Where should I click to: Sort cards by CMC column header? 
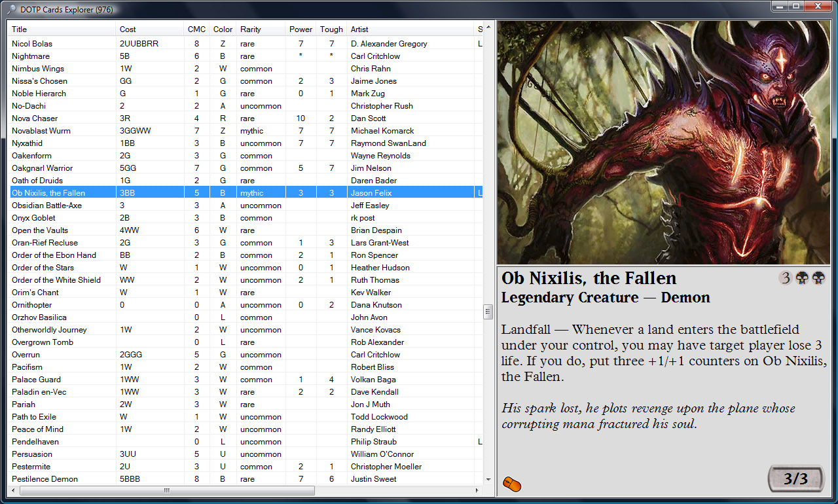pos(196,29)
